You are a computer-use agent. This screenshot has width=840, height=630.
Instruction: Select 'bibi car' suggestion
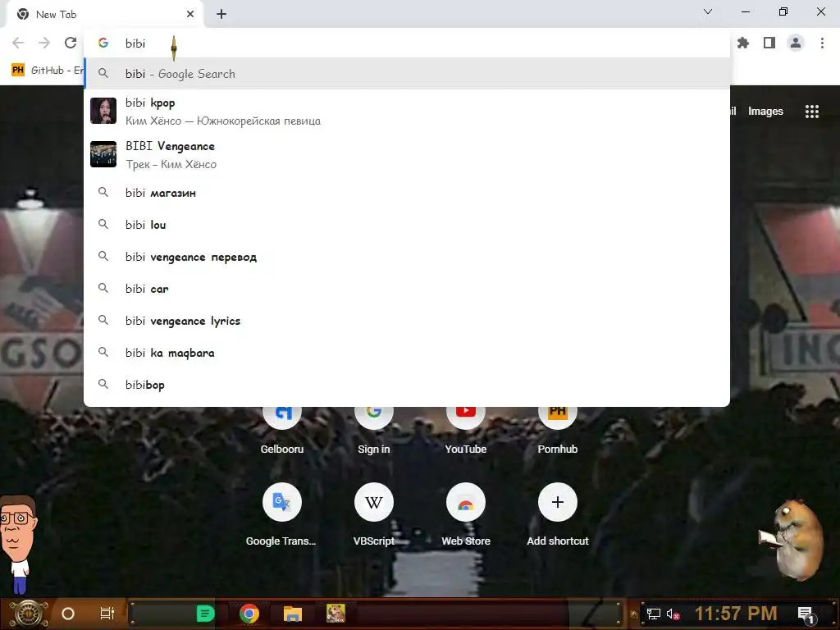point(407,289)
